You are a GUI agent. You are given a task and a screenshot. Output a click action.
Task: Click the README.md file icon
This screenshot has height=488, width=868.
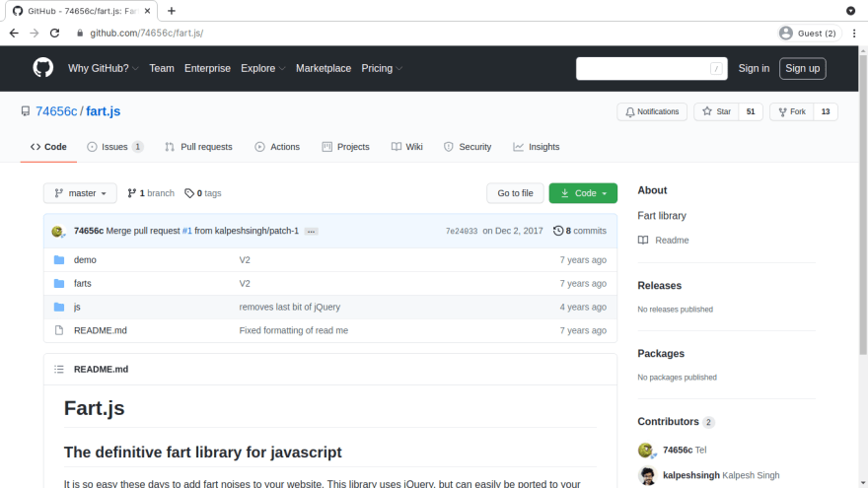click(59, 330)
